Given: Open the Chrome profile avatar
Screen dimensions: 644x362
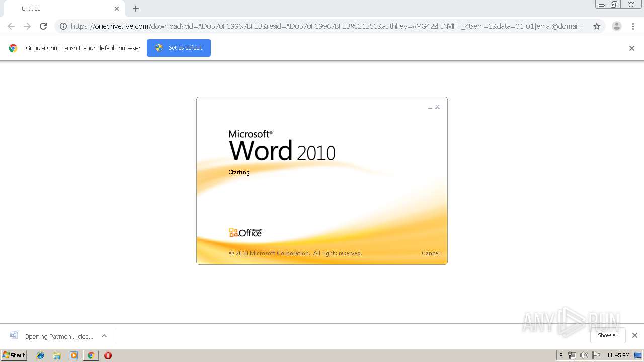Looking at the screenshot, I should [x=616, y=26].
